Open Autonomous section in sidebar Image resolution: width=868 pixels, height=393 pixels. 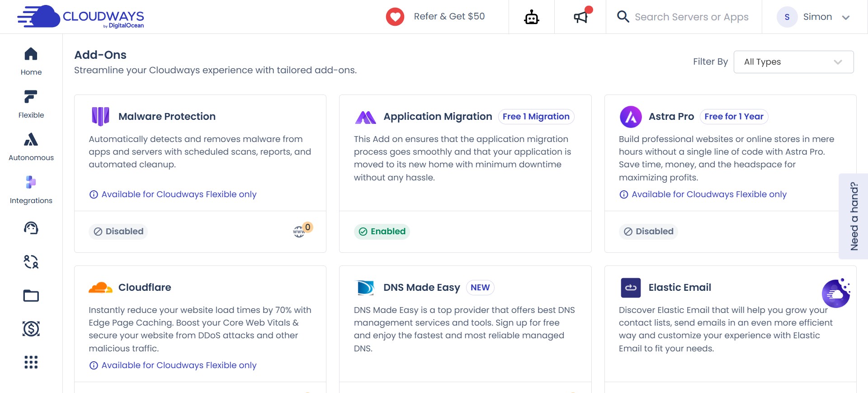tap(31, 147)
